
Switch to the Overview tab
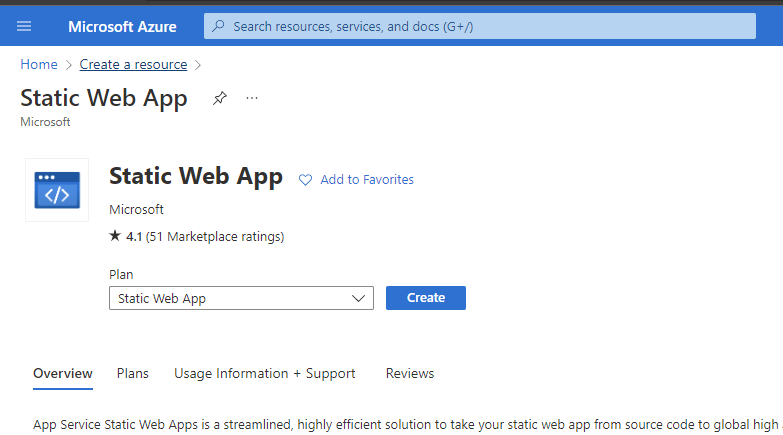point(63,374)
